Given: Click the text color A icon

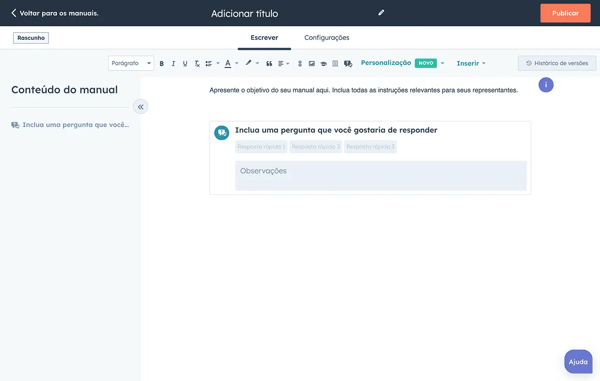Looking at the screenshot, I should pyautogui.click(x=228, y=64).
